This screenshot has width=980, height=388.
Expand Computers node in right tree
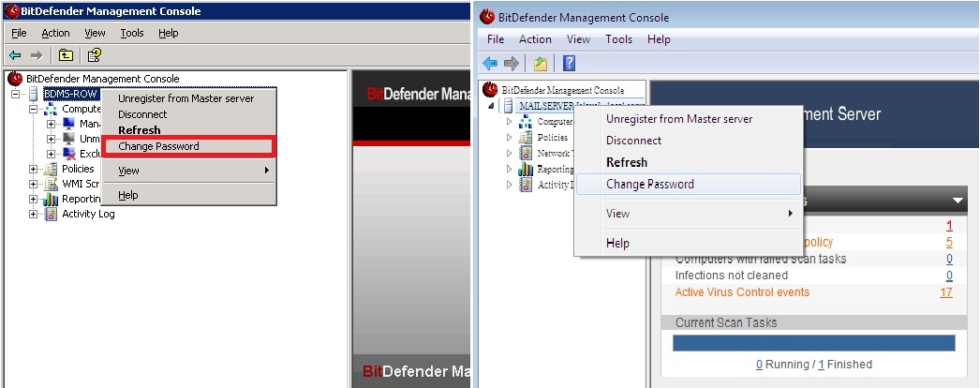click(508, 122)
